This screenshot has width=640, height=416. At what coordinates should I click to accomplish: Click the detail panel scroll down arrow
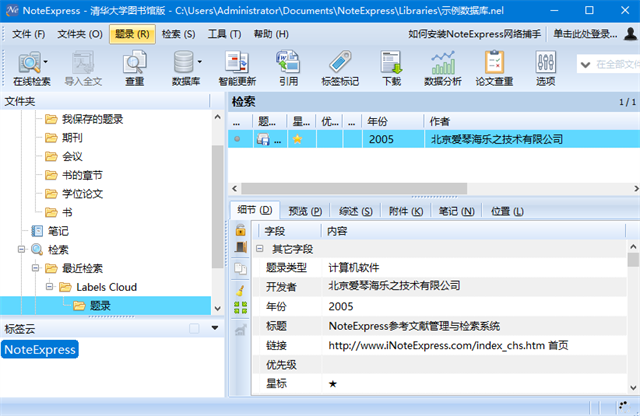tap(633, 387)
